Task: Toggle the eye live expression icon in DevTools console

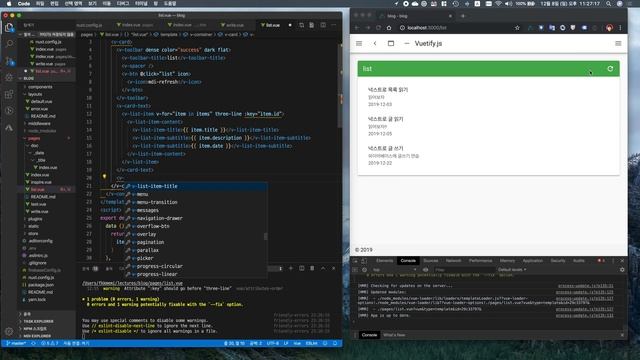Action: (425, 269)
